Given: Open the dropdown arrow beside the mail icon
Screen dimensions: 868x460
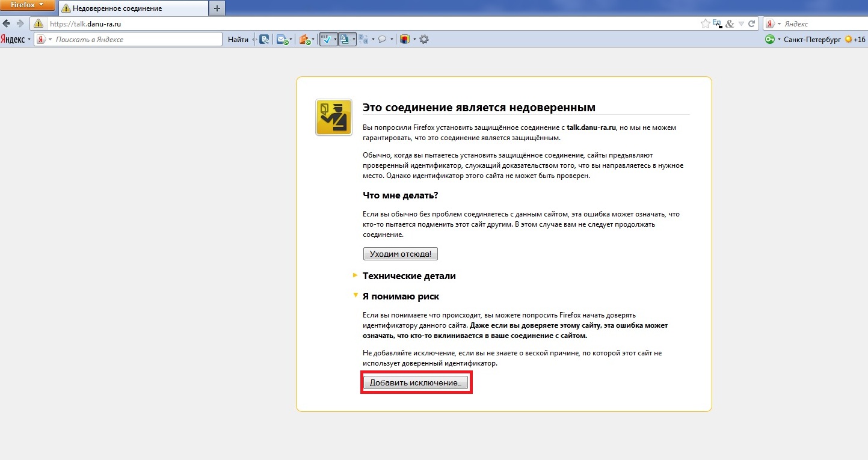Looking at the screenshot, I should (x=291, y=40).
